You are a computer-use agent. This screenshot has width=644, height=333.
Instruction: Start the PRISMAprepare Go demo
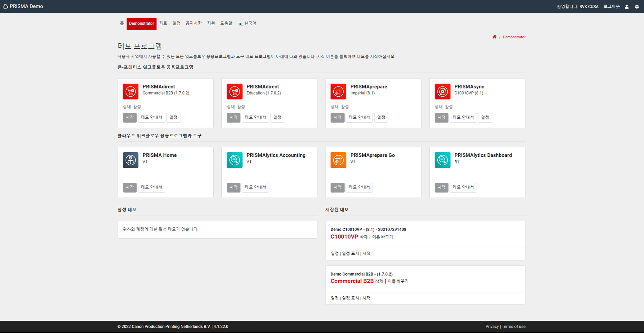337,188
